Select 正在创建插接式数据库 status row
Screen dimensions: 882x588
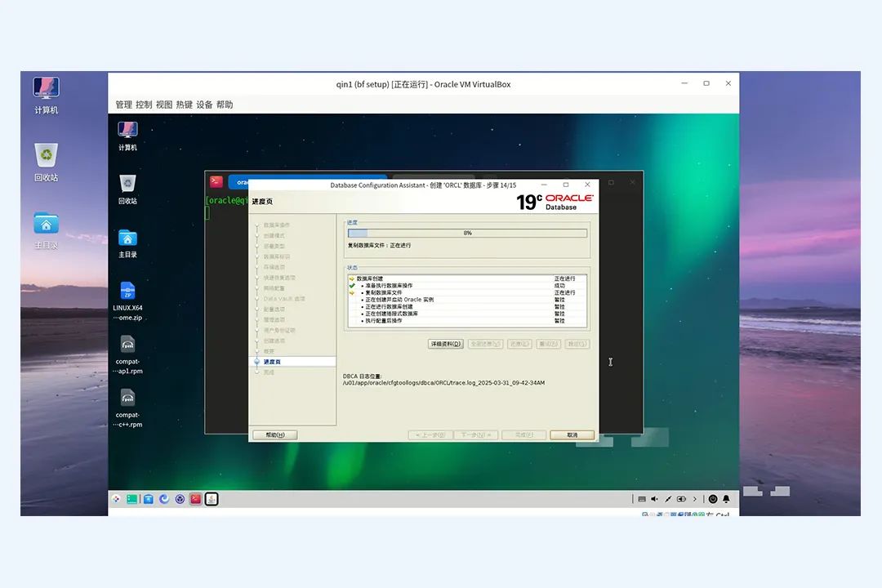coord(467,314)
